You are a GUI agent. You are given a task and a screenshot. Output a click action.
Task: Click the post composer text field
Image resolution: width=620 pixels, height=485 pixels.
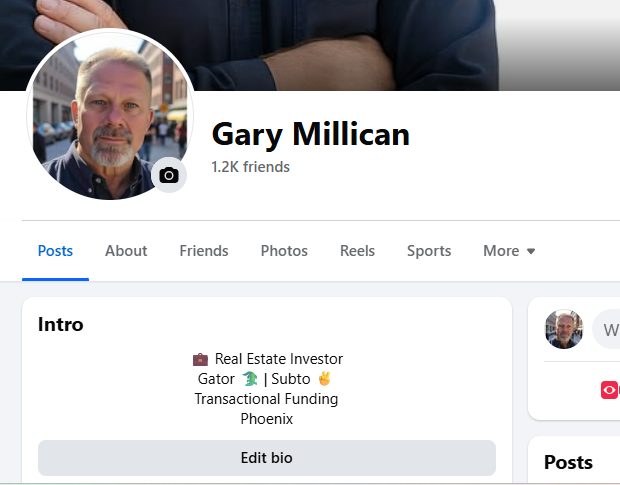coord(606,329)
